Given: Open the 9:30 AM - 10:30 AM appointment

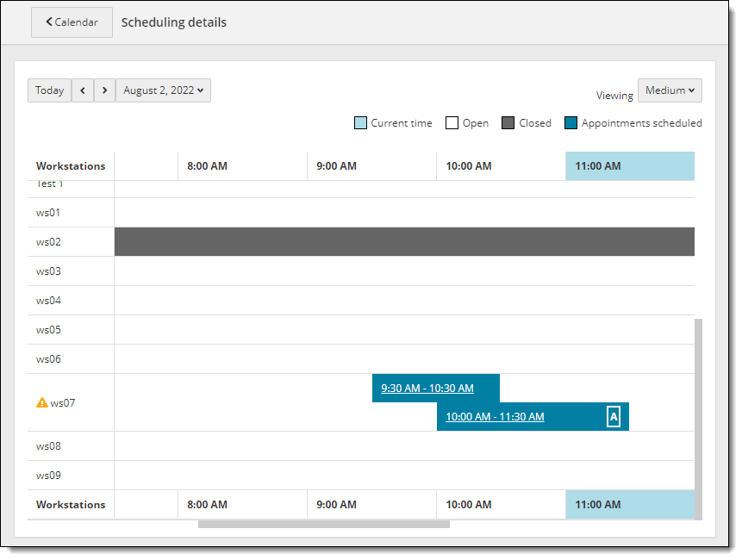Looking at the screenshot, I should click(427, 389).
